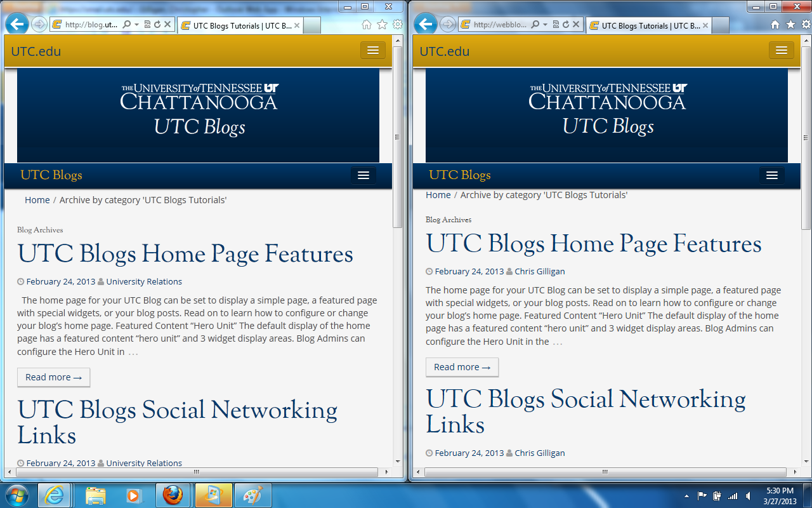Click the Stop (X) icon in webblo… address bar

tap(576, 25)
